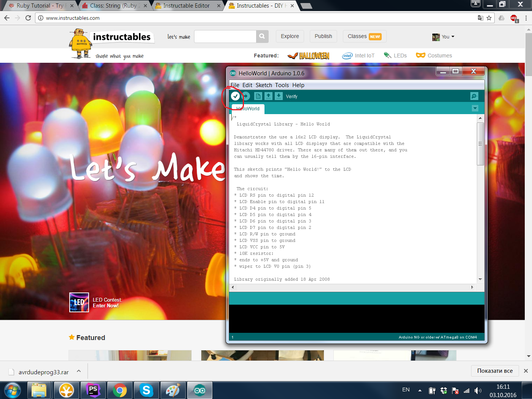This screenshot has height=399, width=532.
Task: Create a new sketch in Arduino toolbar
Action: (258, 96)
